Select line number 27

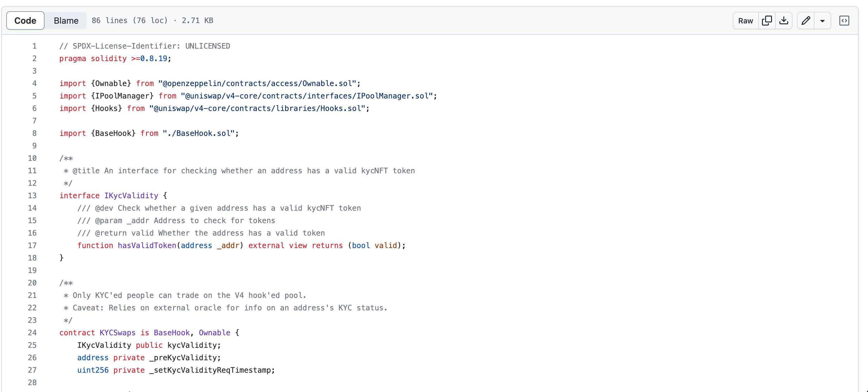pyautogui.click(x=32, y=370)
